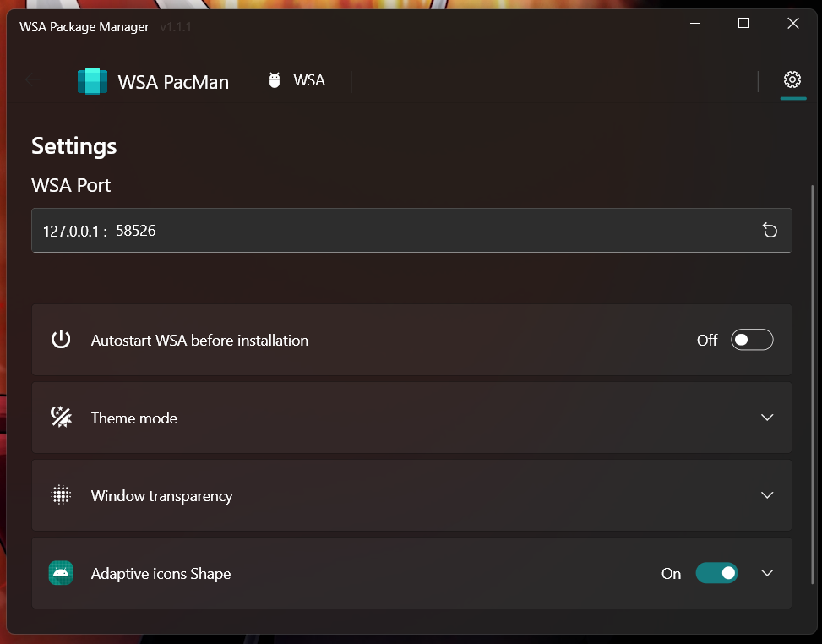This screenshot has height=644, width=822.
Task: Select the WSA tab label
Action: [309, 80]
